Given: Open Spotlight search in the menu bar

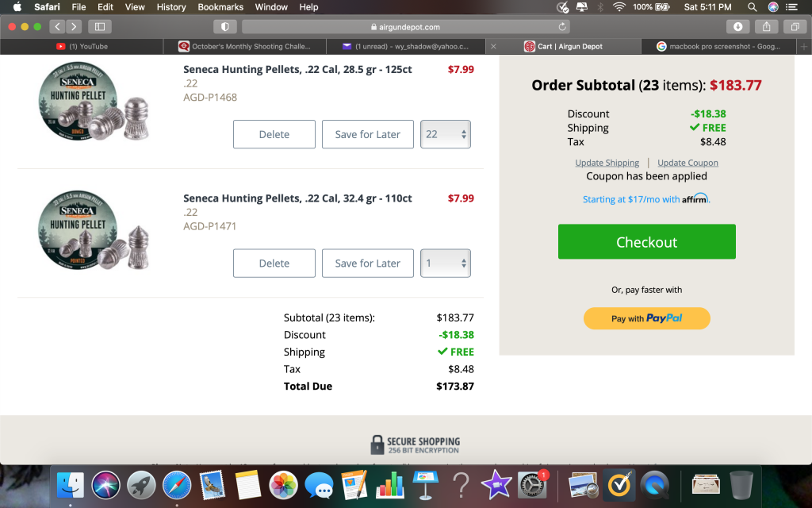Looking at the screenshot, I should pyautogui.click(x=752, y=6).
